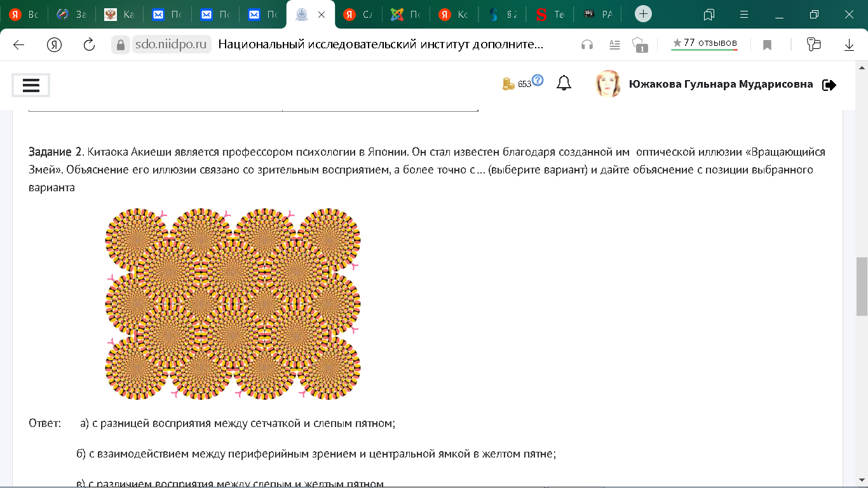The image size is (868, 488).
Task: Click the scrollbar up arrow
Action: (862, 67)
